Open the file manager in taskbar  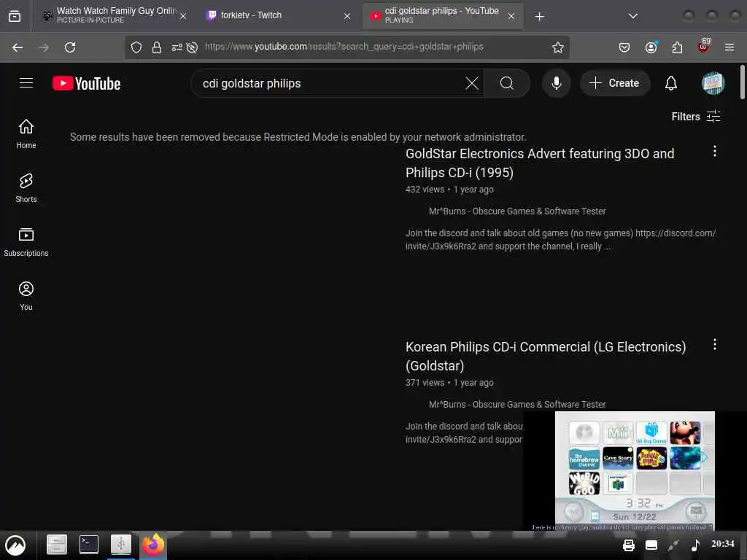tap(57, 544)
